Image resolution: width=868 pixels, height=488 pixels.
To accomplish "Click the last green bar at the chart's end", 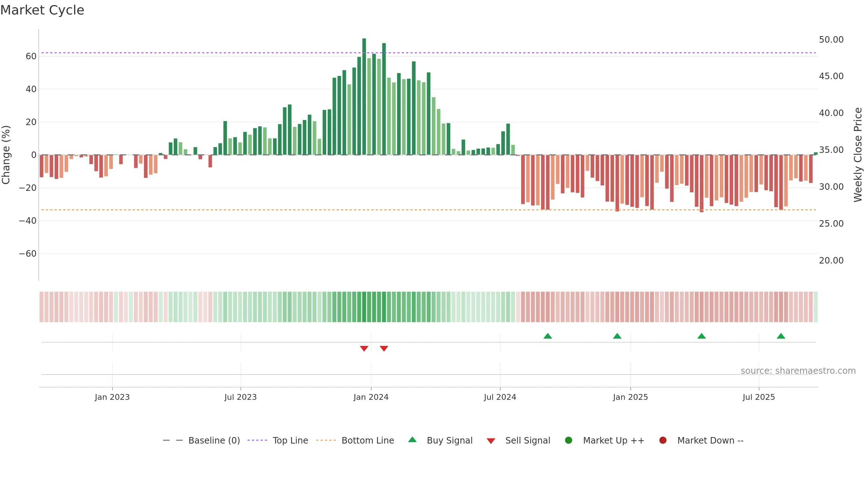I will (x=816, y=154).
